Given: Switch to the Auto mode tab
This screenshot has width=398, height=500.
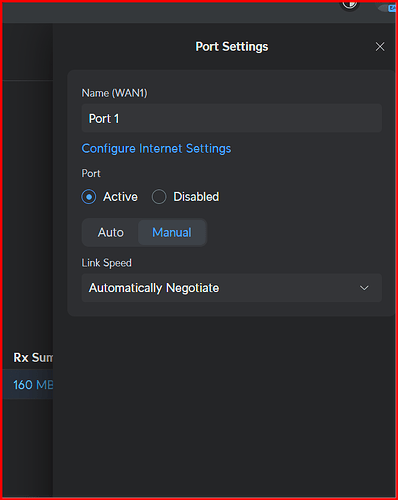Looking at the screenshot, I should click(110, 232).
